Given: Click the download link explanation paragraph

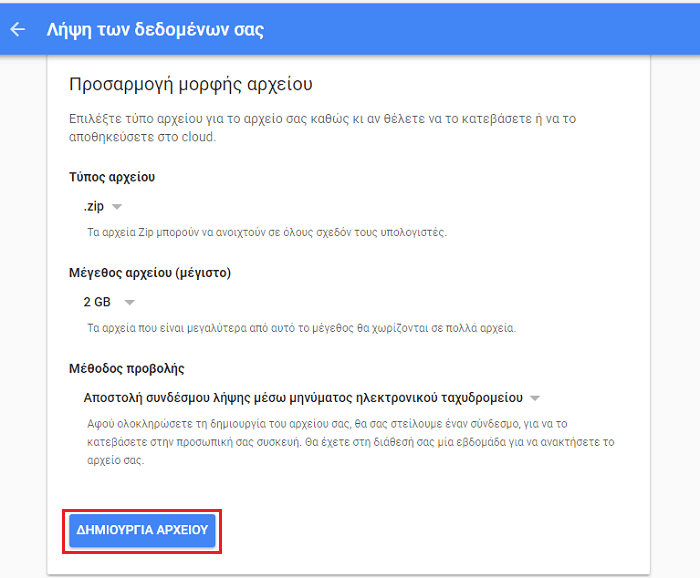Looking at the screenshot, I should (350, 442).
